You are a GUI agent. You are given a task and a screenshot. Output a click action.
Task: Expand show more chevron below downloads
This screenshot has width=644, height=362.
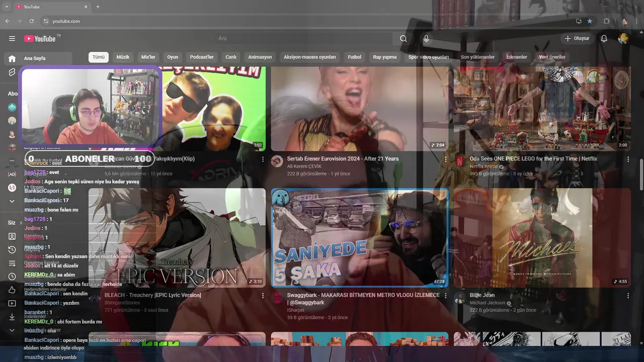[12, 330]
